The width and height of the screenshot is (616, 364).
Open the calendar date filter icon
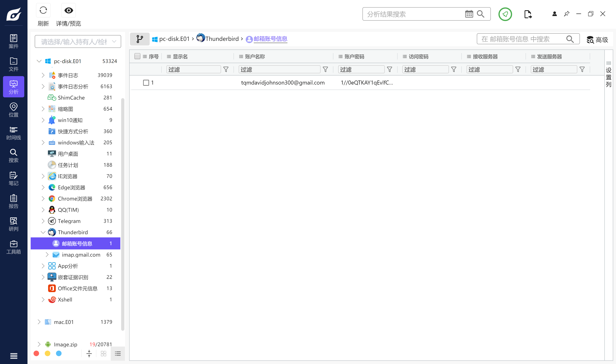click(x=469, y=14)
